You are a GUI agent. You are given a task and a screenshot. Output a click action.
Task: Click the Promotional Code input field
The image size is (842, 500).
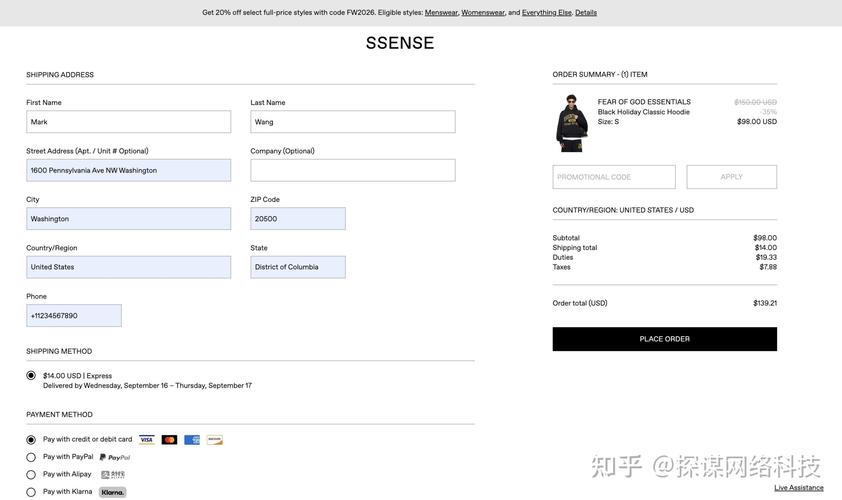[x=614, y=177]
